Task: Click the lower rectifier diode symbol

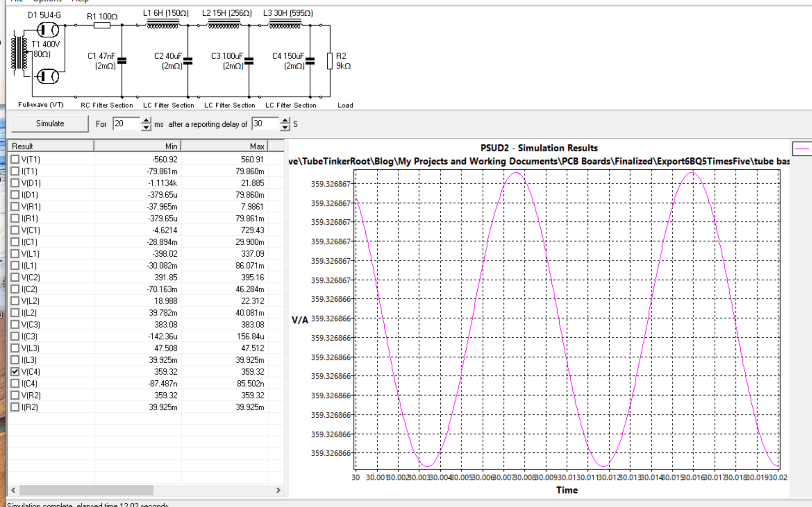Action: (x=48, y=76)
